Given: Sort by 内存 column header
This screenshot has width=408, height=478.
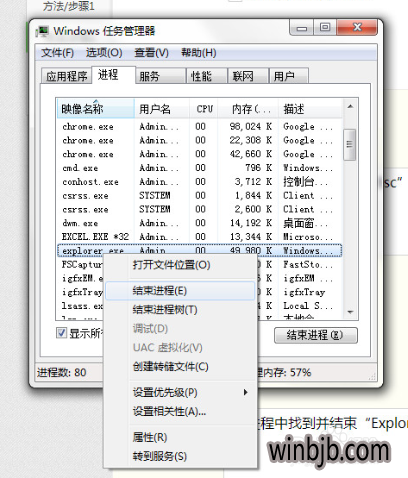Looking at the screenshot, I should point(248,109).
